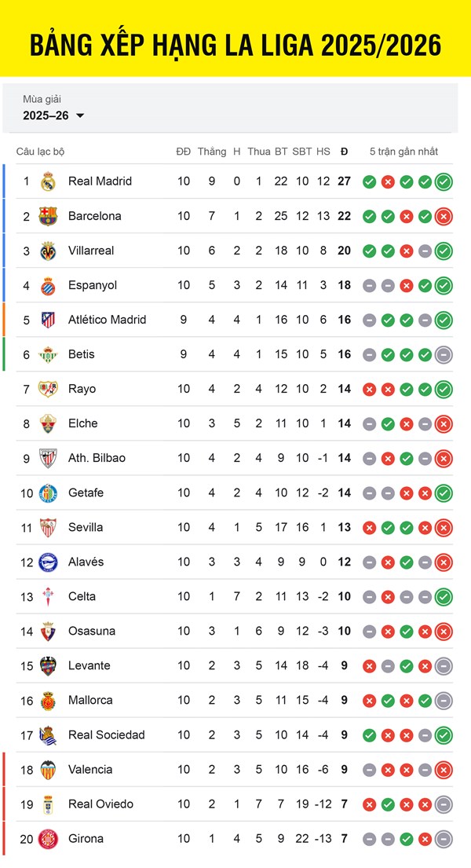Click the Atlético Madrid club crest
This screenshot has width=471, height=868.
coord(48,320)
